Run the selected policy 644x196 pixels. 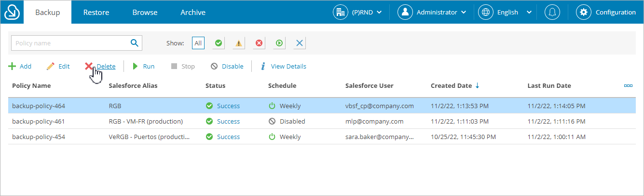pos(144,66)
